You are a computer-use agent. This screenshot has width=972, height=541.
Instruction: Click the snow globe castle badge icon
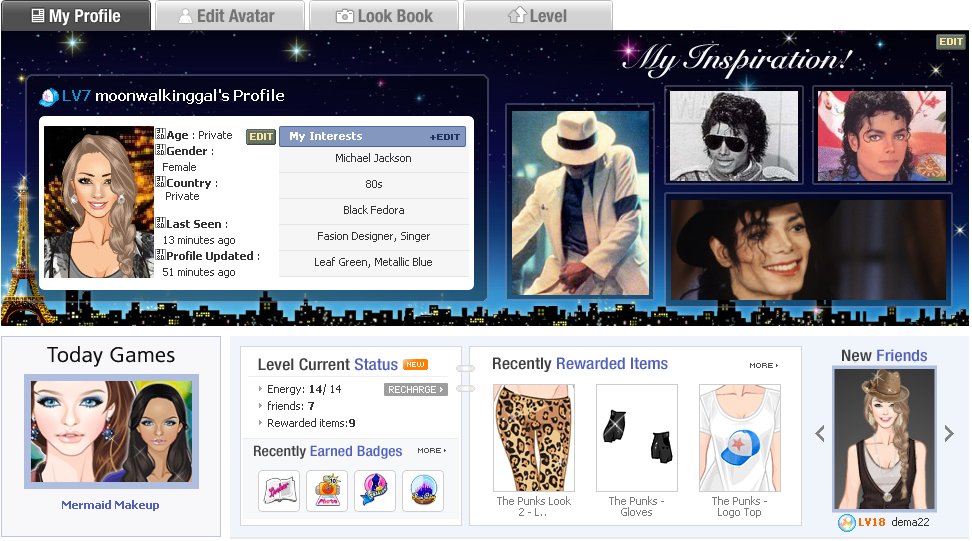point(423,491)
